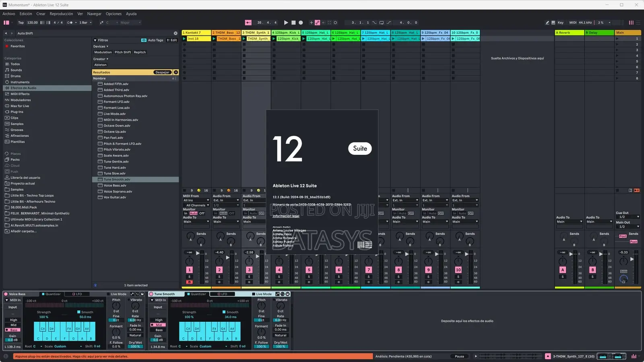Screen dimensions: 644x362
Task: Arm the Arrangement Record button
Action: (x=301, y=23)
